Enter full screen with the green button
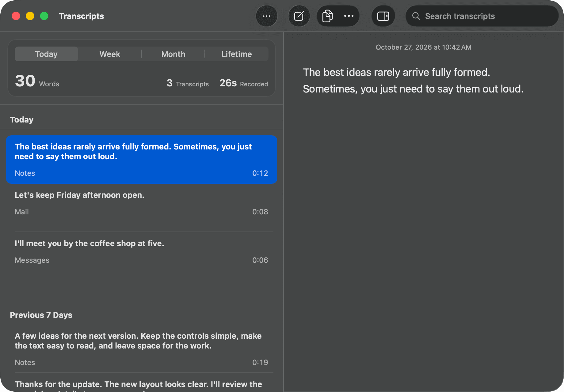 pos(44,16)
